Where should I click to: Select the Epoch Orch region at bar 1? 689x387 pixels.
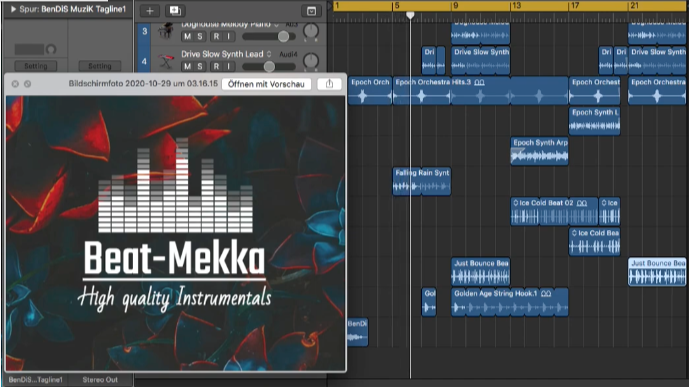[x=370, y=91]
